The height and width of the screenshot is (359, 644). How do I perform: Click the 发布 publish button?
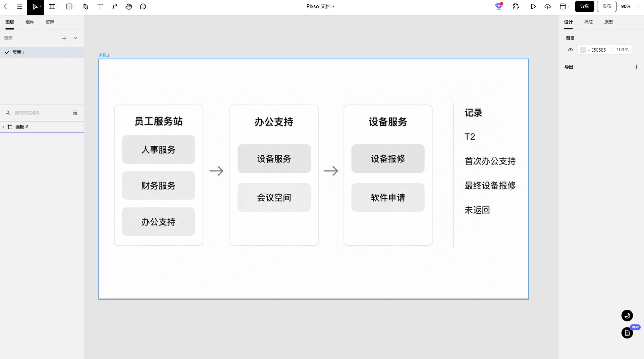[x=607, y=6]
